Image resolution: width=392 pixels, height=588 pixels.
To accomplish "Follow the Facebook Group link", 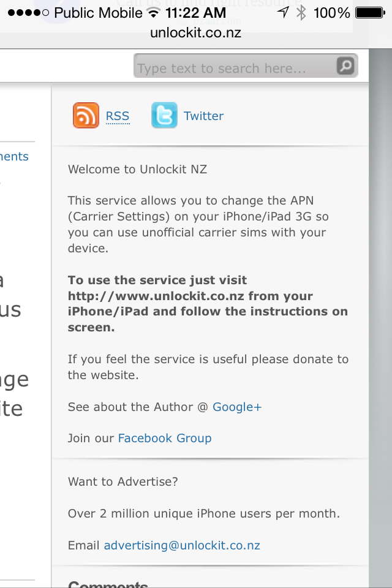I will tap(165, 438).
